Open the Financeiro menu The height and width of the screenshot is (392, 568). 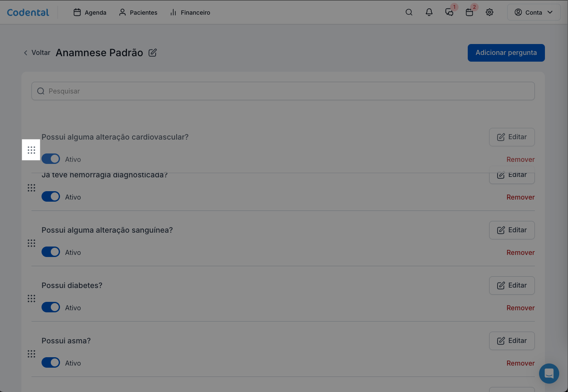pyautogui.click(x=190, y=13)
